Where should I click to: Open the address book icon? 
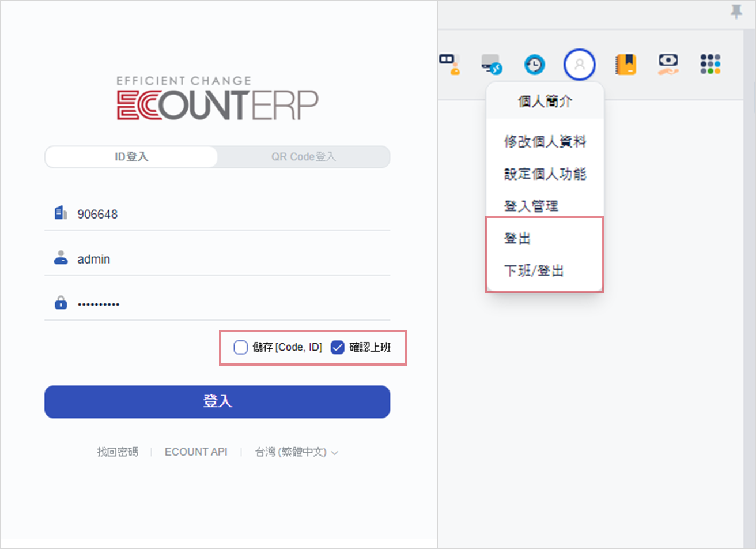[x=626, y=64]
